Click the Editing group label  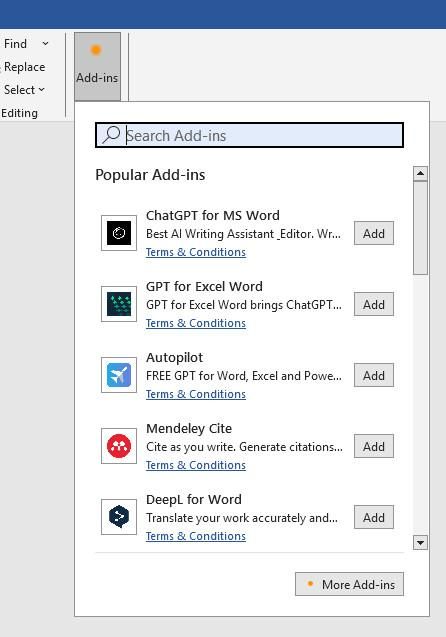(x=19, y=113)
